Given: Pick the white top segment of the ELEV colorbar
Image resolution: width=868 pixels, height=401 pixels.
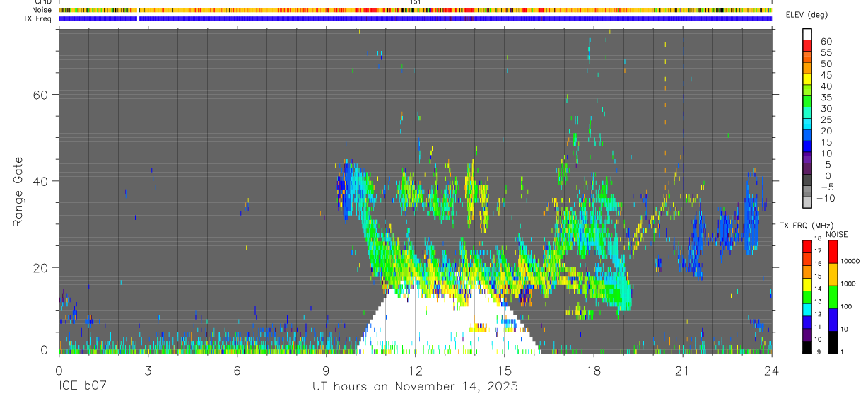Looking at the screenshot, I should pos(807,34).
